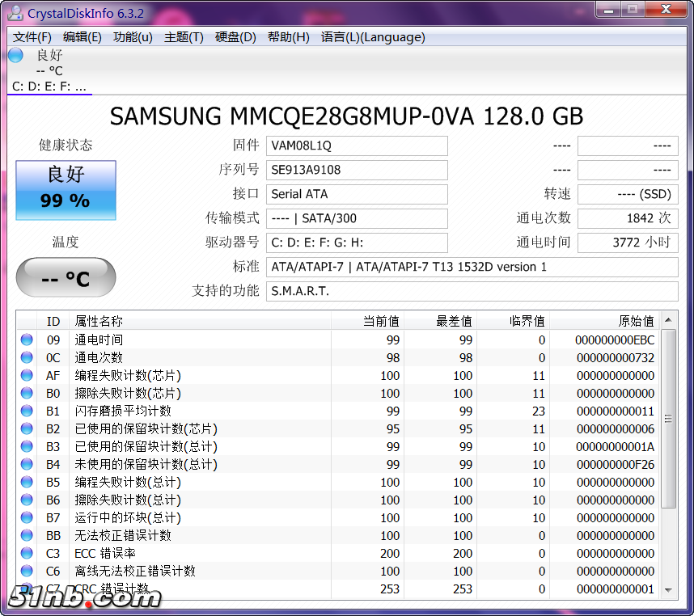Viewport: 694px width, 616px height.
Task: Click the status orb for 未使用的保留块计数
Action: [27, 465]
